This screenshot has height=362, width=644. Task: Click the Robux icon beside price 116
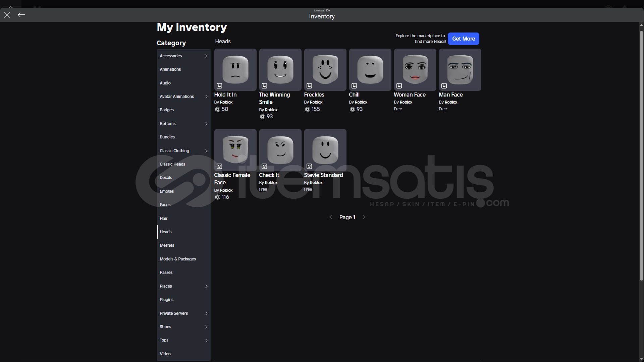[218, 197]
